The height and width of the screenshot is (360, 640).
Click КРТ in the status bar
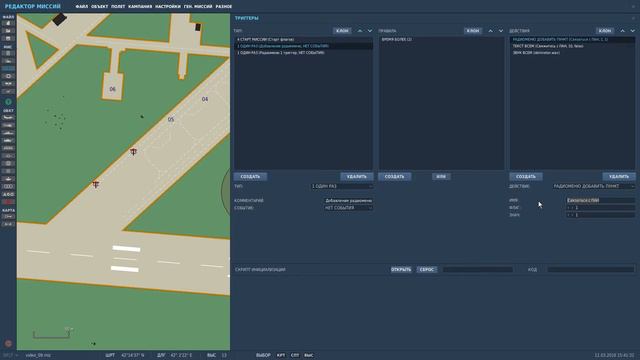(x=281, y=356)
